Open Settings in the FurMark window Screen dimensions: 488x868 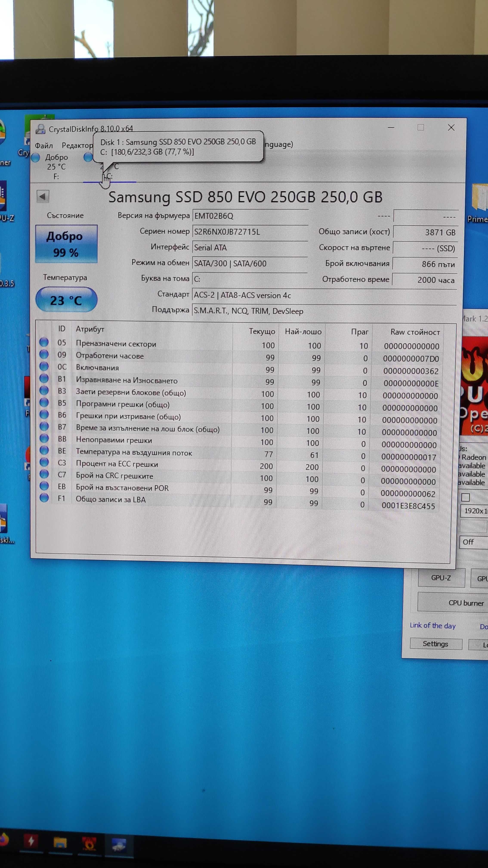[x=436, y=644]
